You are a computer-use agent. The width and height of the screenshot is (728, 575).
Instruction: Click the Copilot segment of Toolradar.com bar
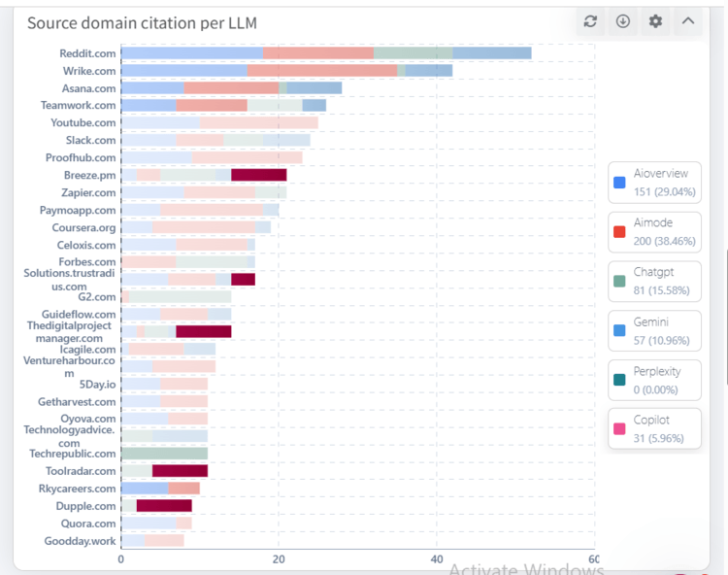(180, 471)
